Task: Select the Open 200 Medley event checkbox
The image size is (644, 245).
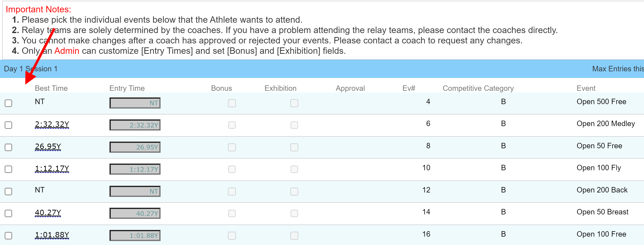Action: coord(8,125)
